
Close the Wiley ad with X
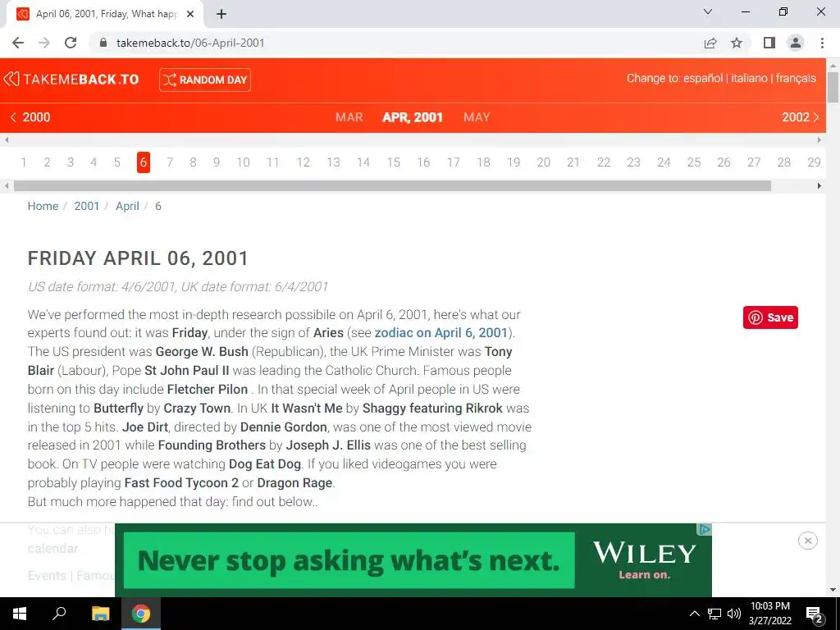point(808,541)
